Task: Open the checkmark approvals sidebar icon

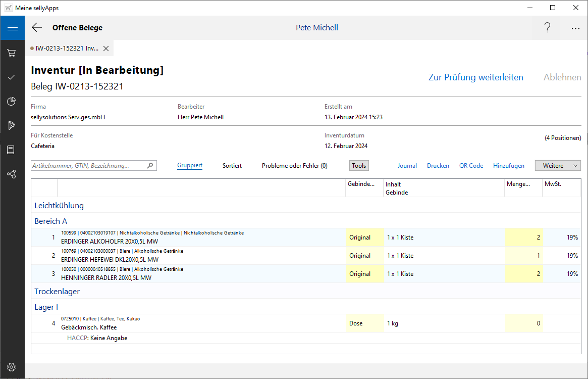Action: [x=12, y=77]
